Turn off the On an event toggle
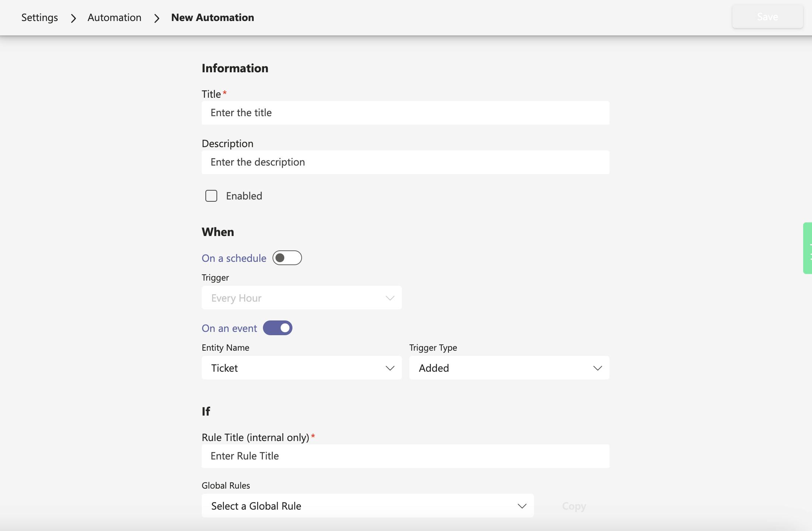 tap(277, 328)
